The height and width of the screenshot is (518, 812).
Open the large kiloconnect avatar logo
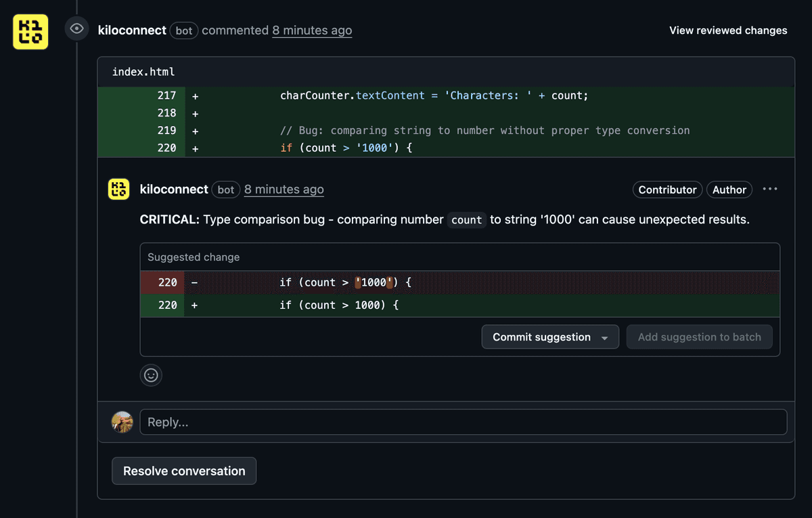pyautogui.click(x=30, y=32)
